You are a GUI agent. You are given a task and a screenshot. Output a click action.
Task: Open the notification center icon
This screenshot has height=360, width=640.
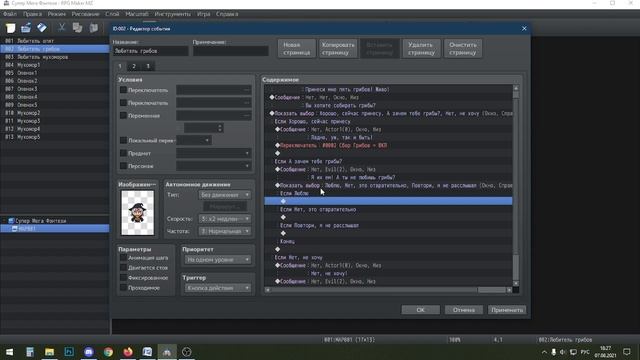click(x=627, y=352)
